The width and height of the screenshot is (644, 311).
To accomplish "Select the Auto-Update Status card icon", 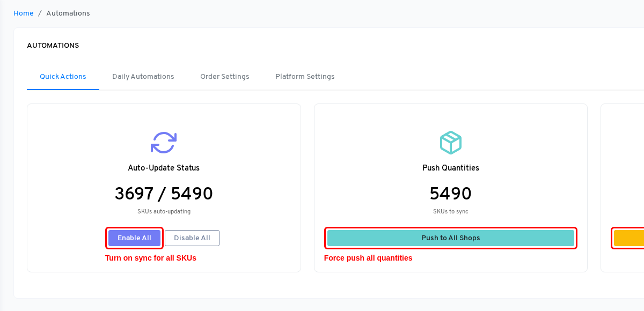I will coord(164,143).
